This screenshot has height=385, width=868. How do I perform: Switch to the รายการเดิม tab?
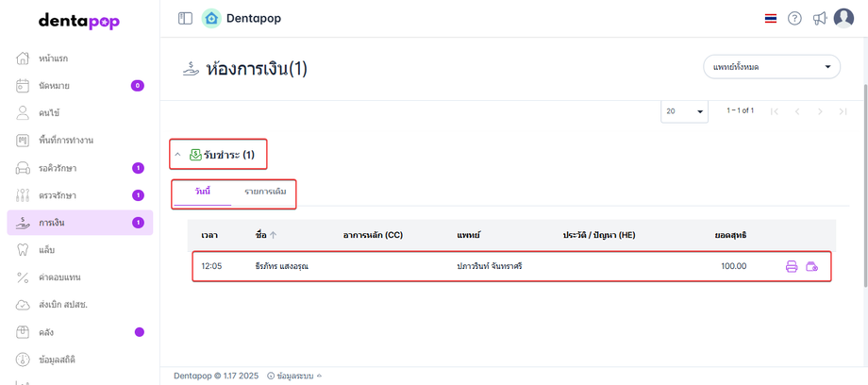pos(265,192)
